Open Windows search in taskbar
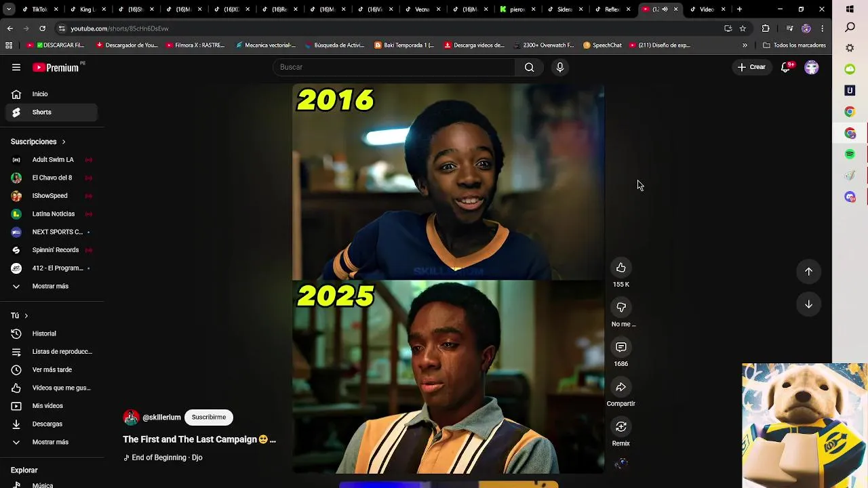This screenshot has height=488, width=868. coord(850,27)
